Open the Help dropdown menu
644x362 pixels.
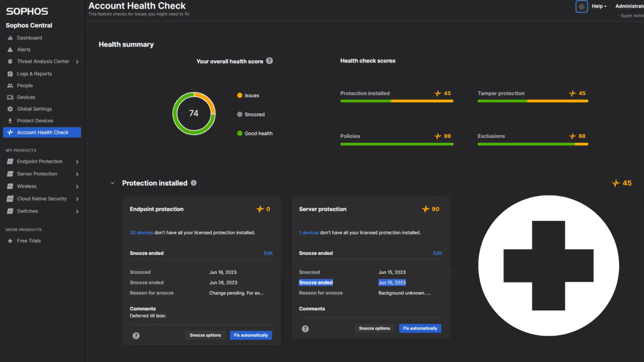coord(599,6)
